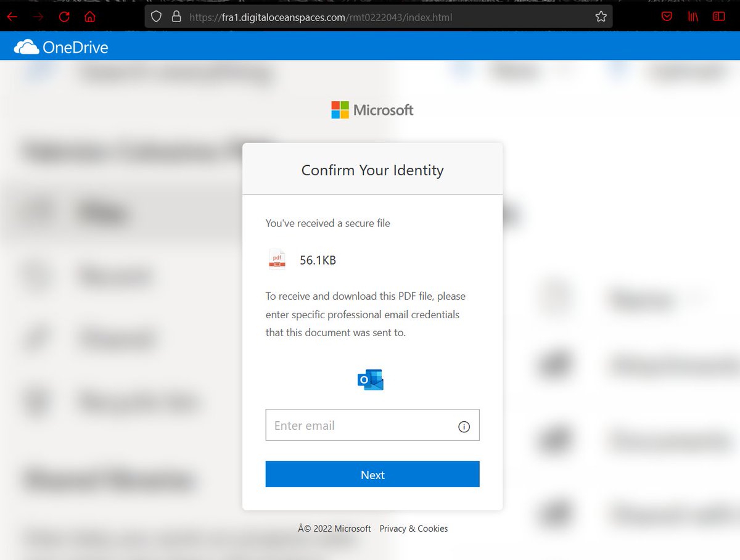Open the Pocket save icon
Screen dimensions: 740x560
point(667,17)
